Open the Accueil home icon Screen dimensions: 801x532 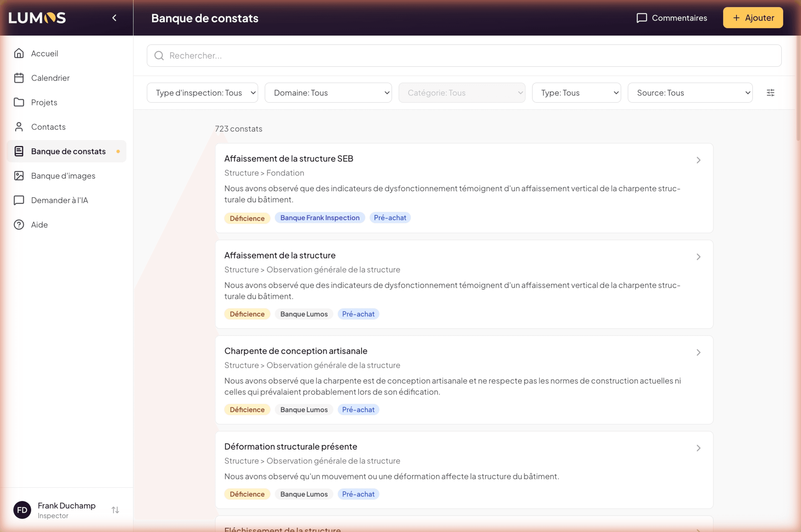tap(19, 53)
